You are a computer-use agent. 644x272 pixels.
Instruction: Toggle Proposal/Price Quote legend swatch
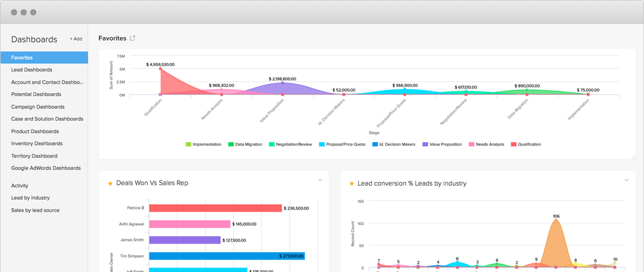(321, 144)
